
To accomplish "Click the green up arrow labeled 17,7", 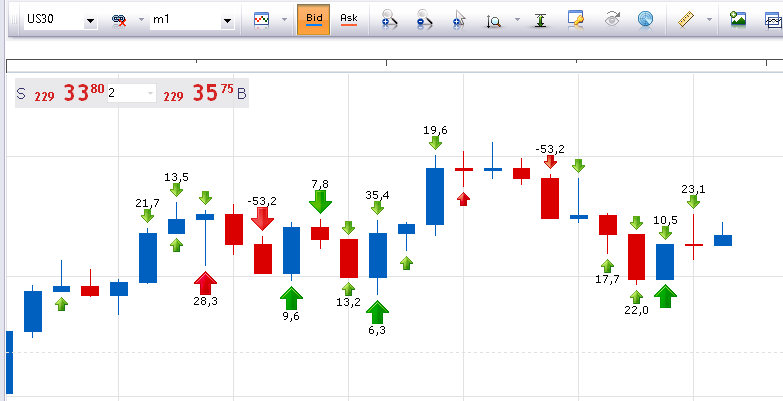I will [607, 266].
